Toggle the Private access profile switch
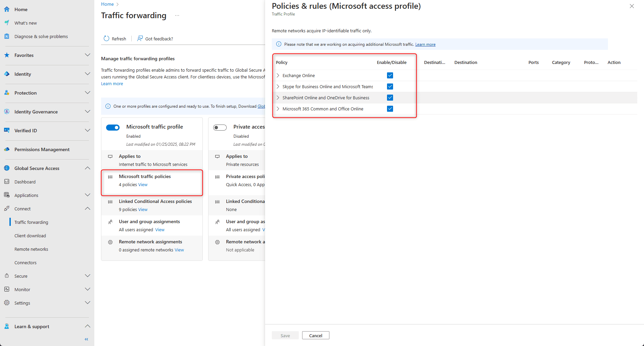Screen dimensions: 644x346 click(220, 128)
